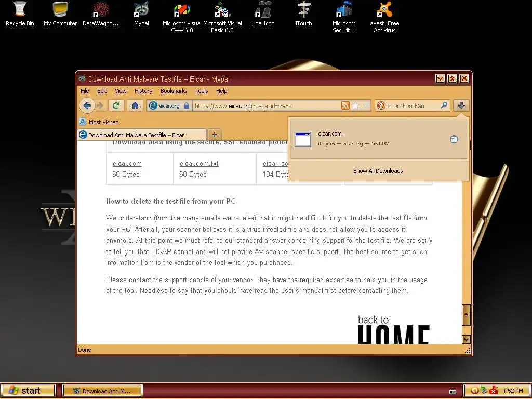Toggle the downloads arrow toolbar button

(x=461, y=105)
